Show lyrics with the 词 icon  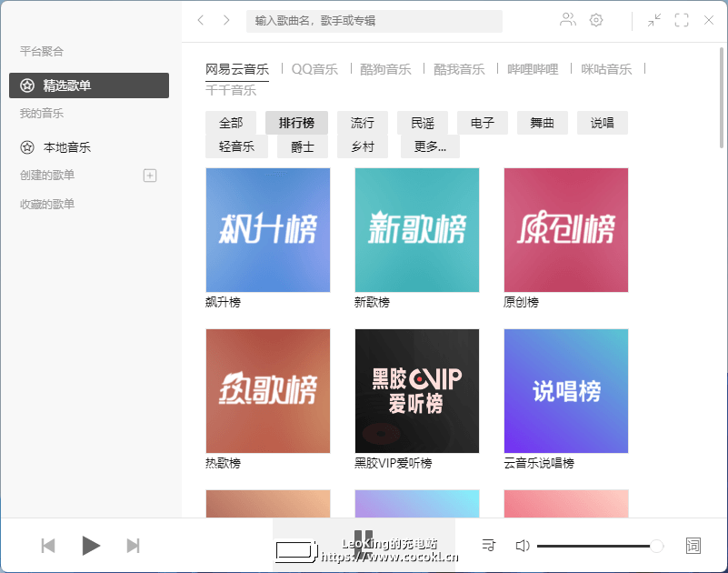[693, 546]
